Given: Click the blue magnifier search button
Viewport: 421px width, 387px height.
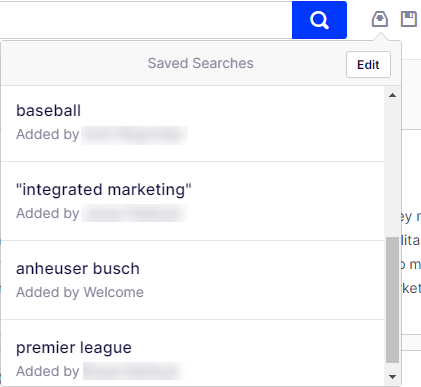Looking at the screenshot, I should (x=319, y=20).
